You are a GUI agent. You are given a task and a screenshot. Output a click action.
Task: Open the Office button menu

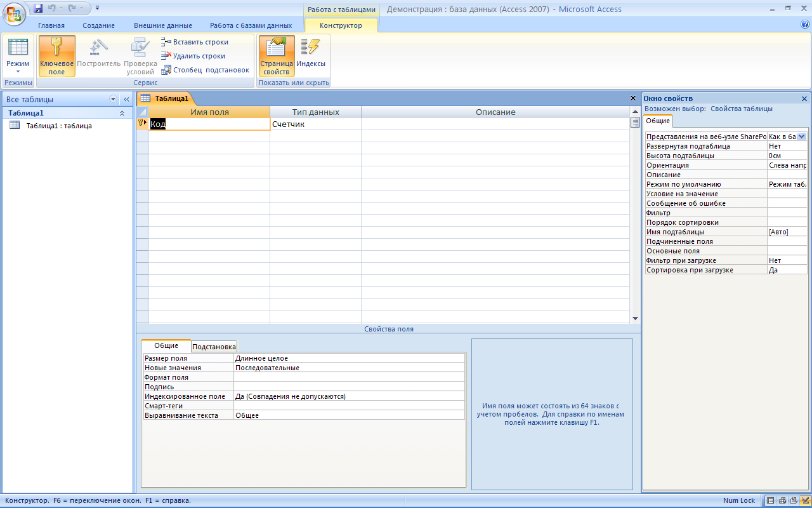(x=15, y=13)
